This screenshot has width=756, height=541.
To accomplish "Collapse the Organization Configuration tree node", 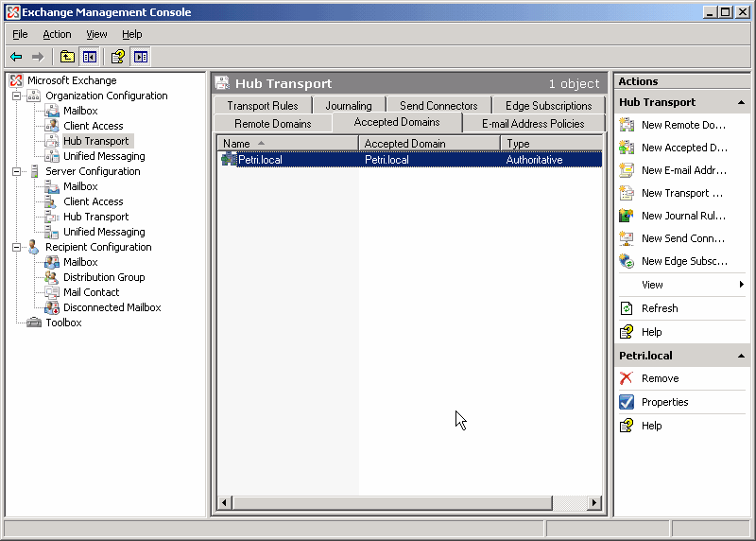I will [x=16, y=96].
